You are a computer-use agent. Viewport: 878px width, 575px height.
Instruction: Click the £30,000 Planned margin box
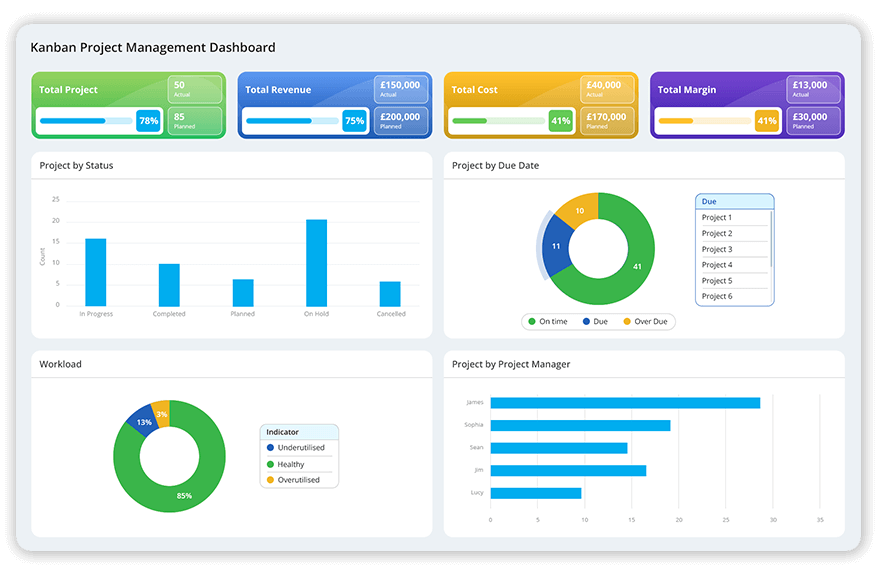(812, 121)
